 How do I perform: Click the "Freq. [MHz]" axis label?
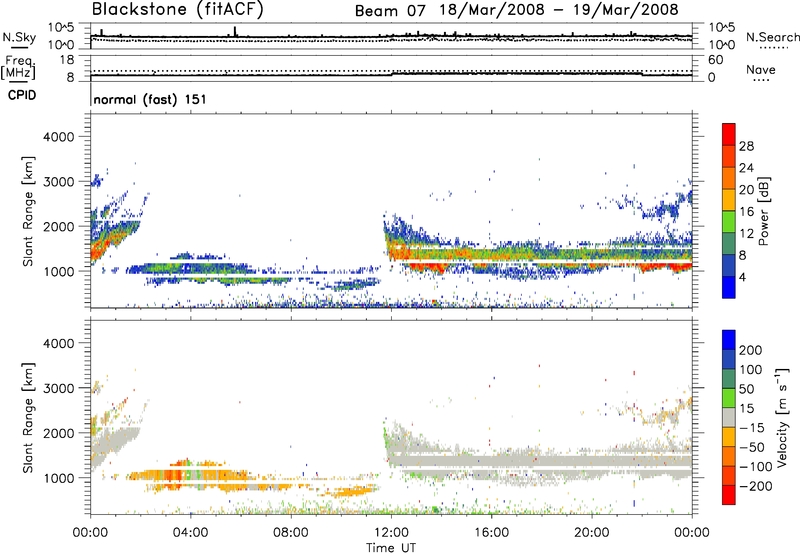[19, 67]
